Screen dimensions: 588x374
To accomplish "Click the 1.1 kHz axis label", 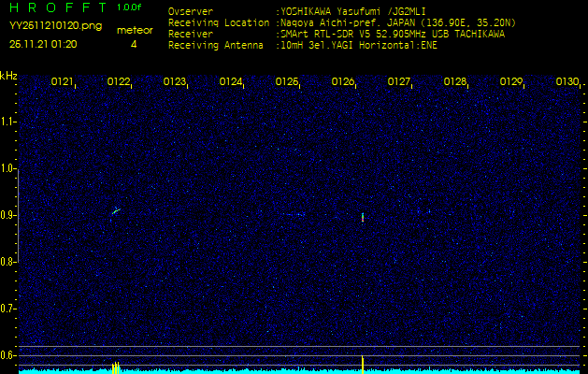I will click(x=7, y=122).
